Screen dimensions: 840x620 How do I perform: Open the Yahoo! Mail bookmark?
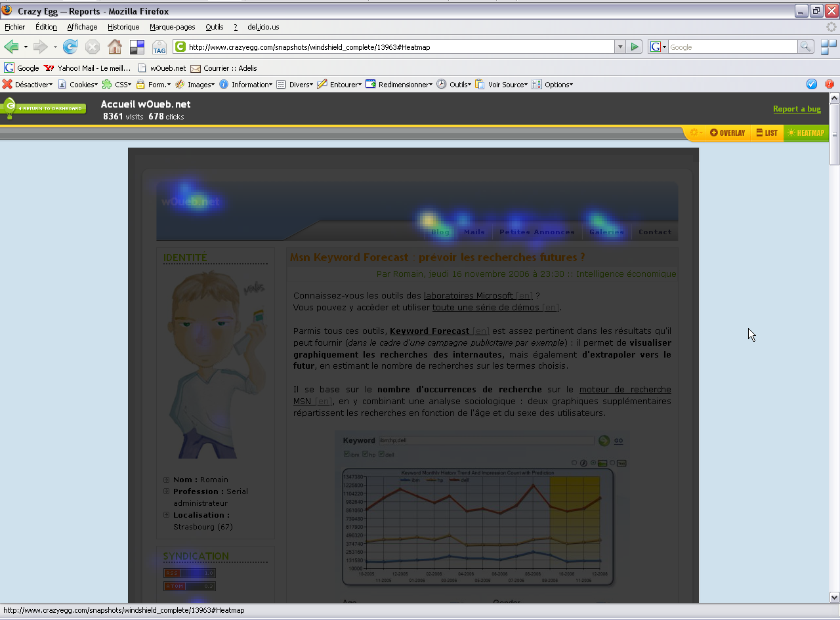87,68
